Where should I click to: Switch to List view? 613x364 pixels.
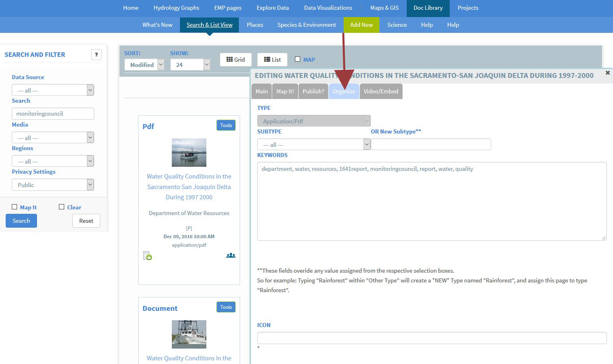(272, 60)
